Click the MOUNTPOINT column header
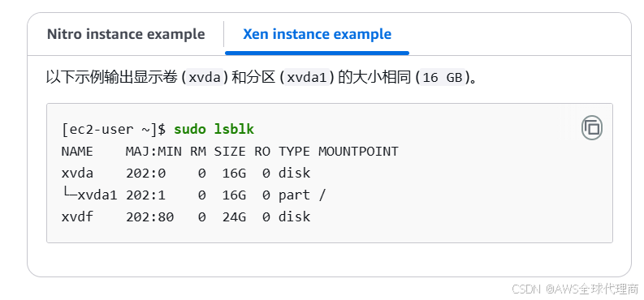This screenshot has width=644, height=300. pyautogui.click(x=358, y=152)
